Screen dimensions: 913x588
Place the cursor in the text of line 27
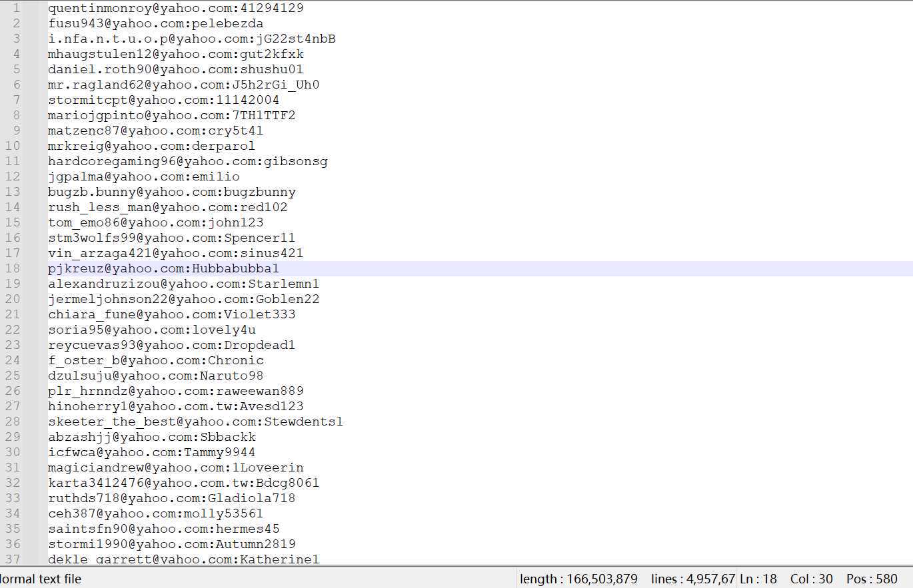coord(176,406)
